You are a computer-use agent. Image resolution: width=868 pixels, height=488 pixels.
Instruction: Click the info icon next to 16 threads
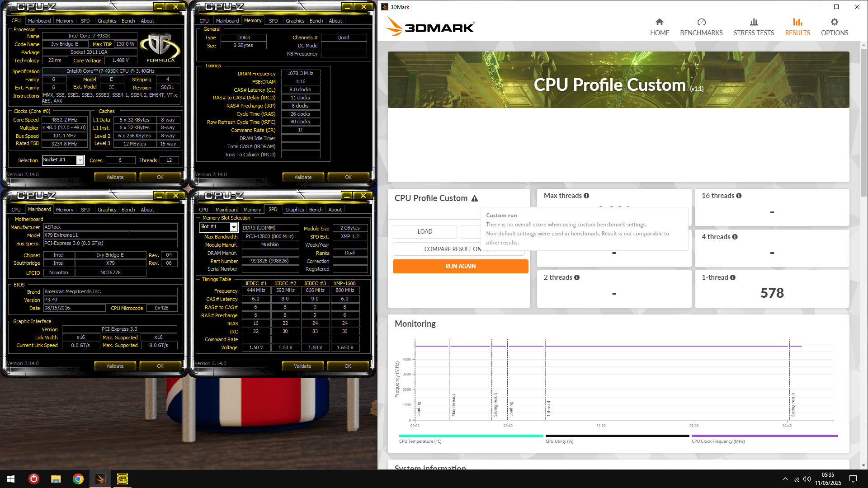pyautogui.click(x=739, y=196)
